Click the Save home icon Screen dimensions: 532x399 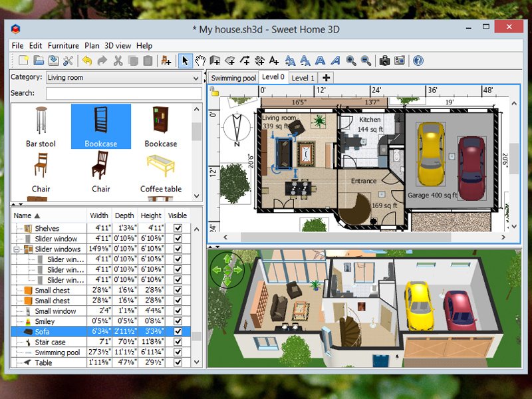(x=53, y=61)
